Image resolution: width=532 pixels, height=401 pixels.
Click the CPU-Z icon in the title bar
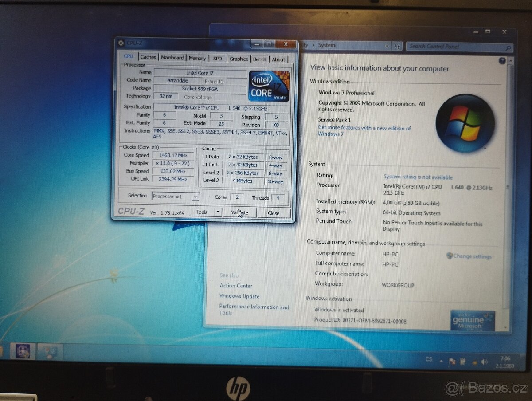point(120,43)
